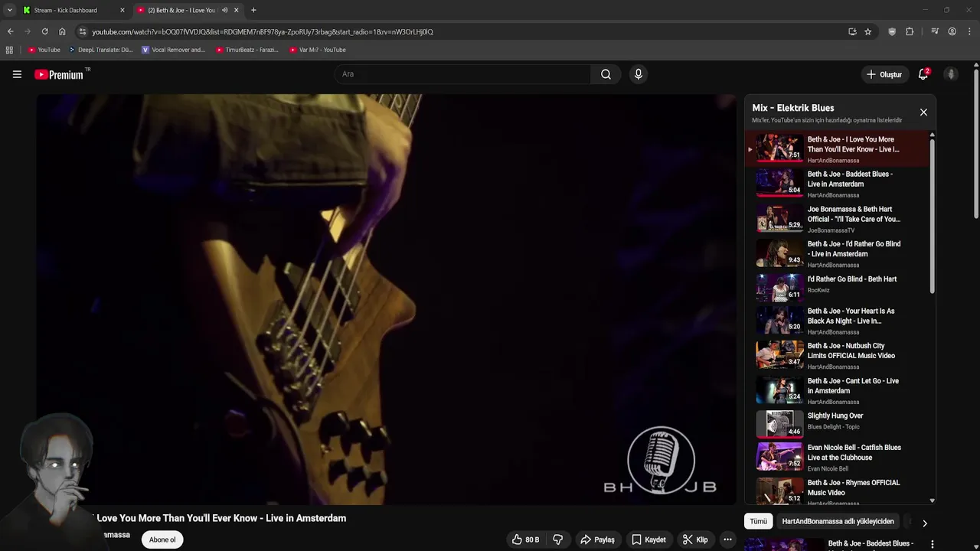Mute the YouTube tab audio icon

(x=224, y=10)
